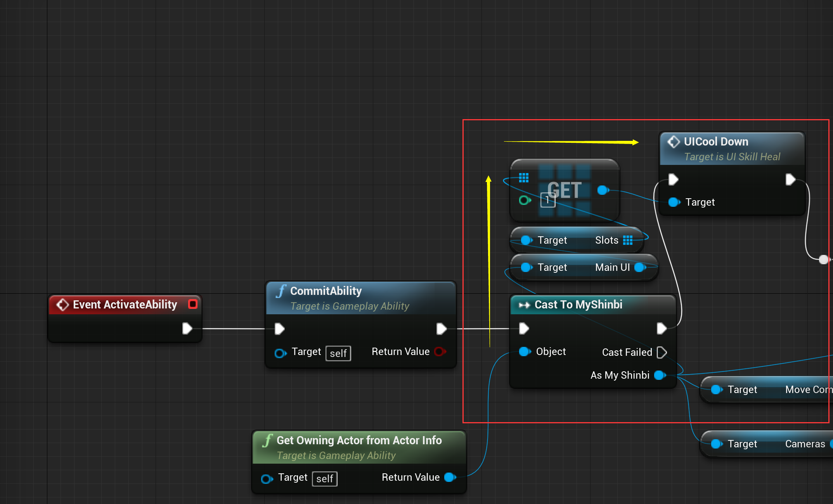Click the Main UI output pin
The height and width of the screenshot is (504, 833).
pos(639,267)
